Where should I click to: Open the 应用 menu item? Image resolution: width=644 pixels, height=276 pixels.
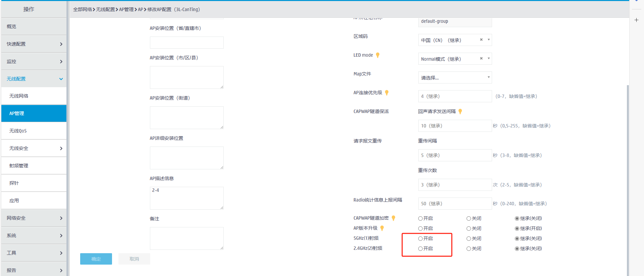click(34, 201)
